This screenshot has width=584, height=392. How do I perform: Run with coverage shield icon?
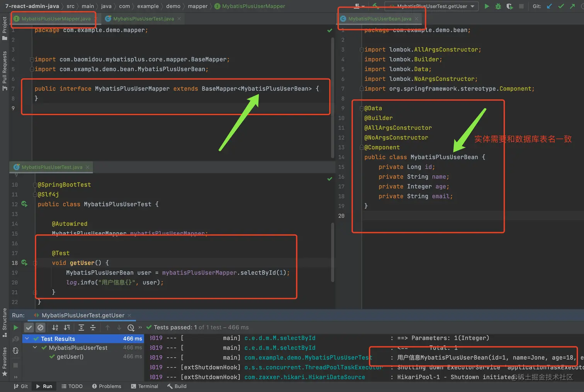pyautogui.click(x=509, y=6)
